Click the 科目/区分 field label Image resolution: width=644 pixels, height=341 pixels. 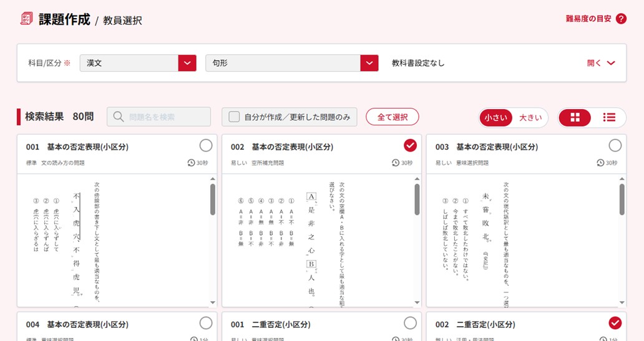click(x=49, y=63)
